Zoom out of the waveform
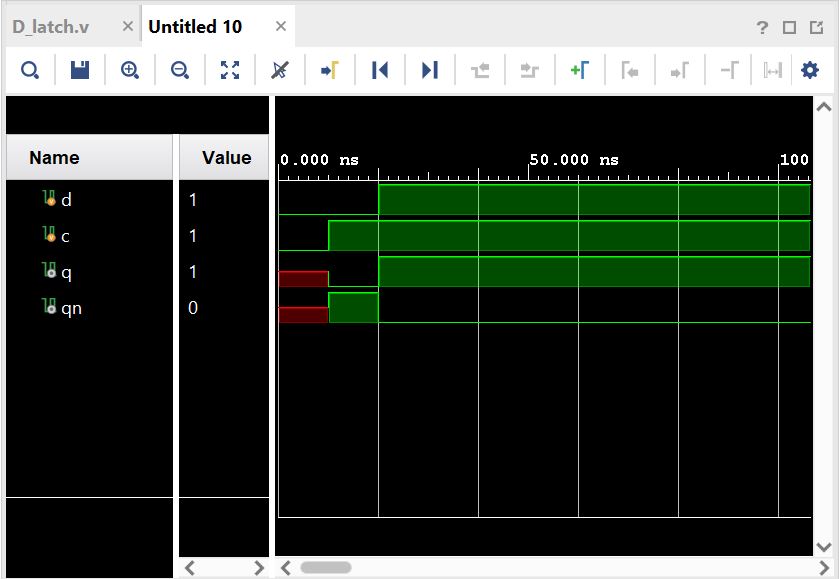Viewport: 839px width, 579px height. click(180, 70)
